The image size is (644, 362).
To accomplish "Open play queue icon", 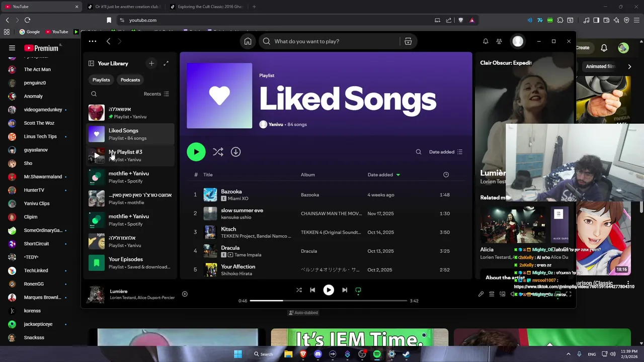I will tap(492, 294).
